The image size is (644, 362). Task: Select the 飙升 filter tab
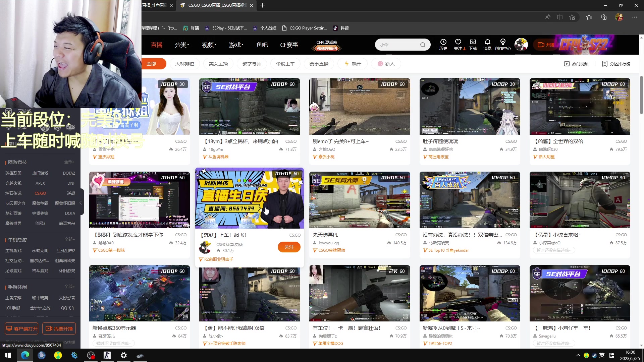click(x=353, y=64)
